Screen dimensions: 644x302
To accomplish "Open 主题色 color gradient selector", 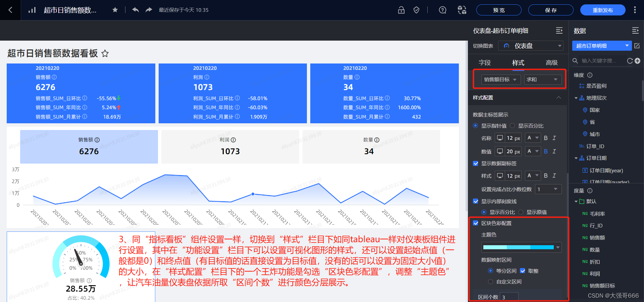I will tap(521, 247).
